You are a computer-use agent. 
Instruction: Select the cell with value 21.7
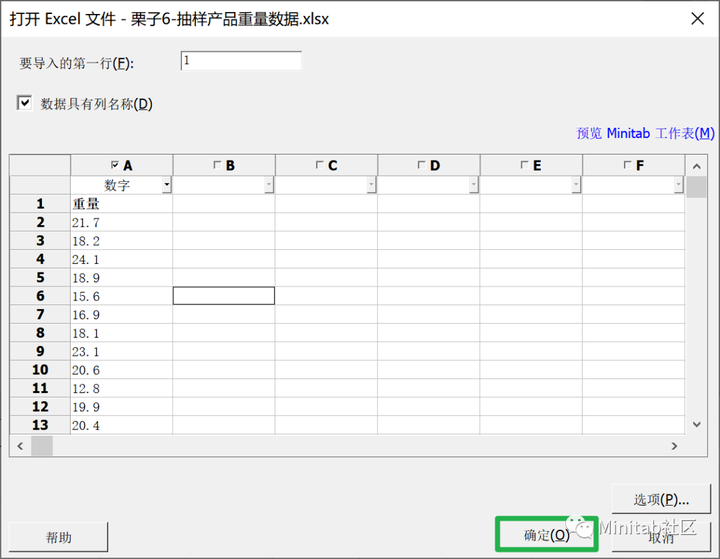click(122, 222)
